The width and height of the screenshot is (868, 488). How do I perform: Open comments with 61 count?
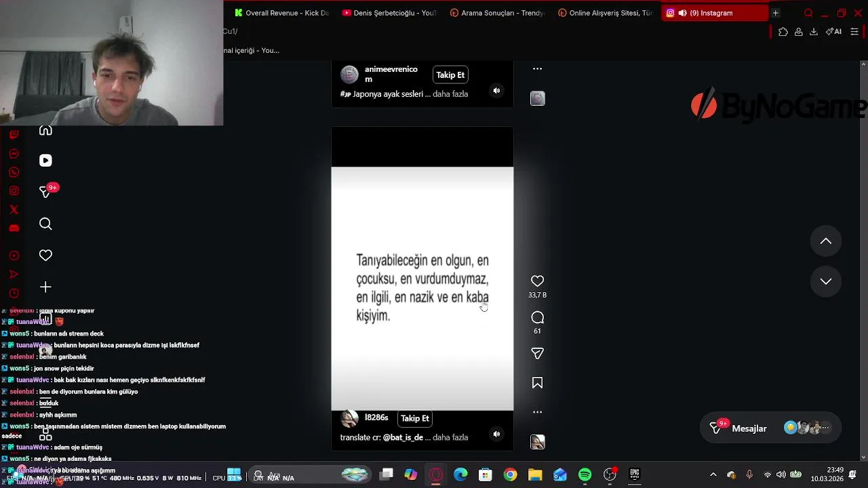(537, 317)
